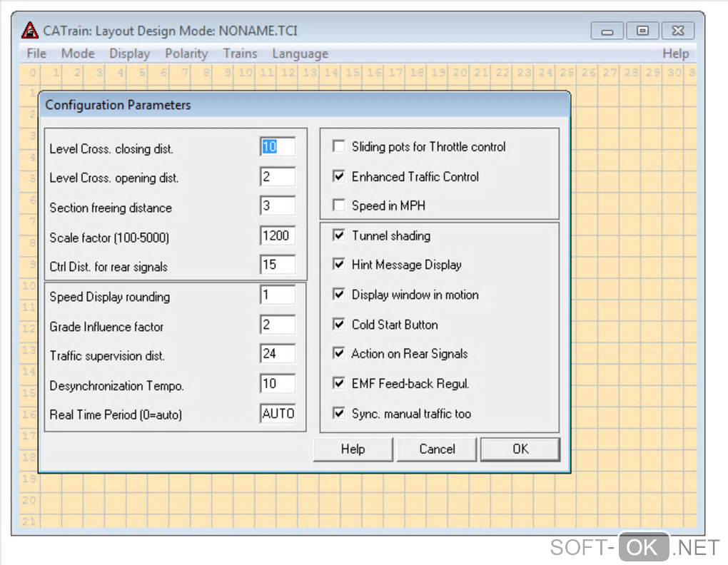Screen dimensions: 728x565
Task: Click the Section freeing distance field
Action: pos(278,206)
